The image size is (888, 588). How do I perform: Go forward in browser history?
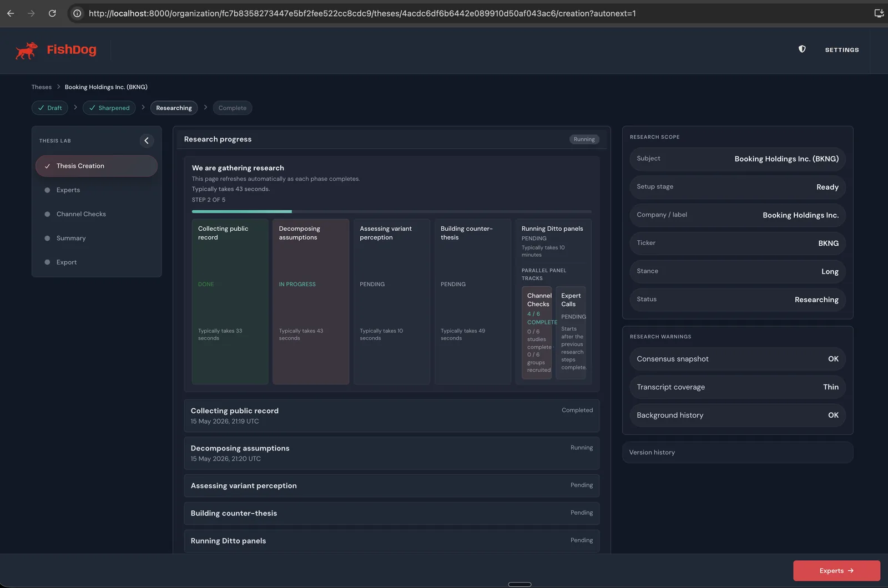(x=31, y=13)
